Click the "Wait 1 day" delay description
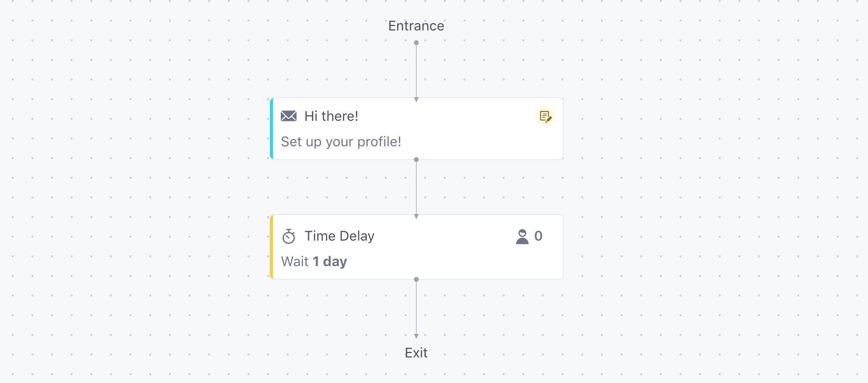Image resolution: width=868 pixels, height=383 pixels. 314,262
